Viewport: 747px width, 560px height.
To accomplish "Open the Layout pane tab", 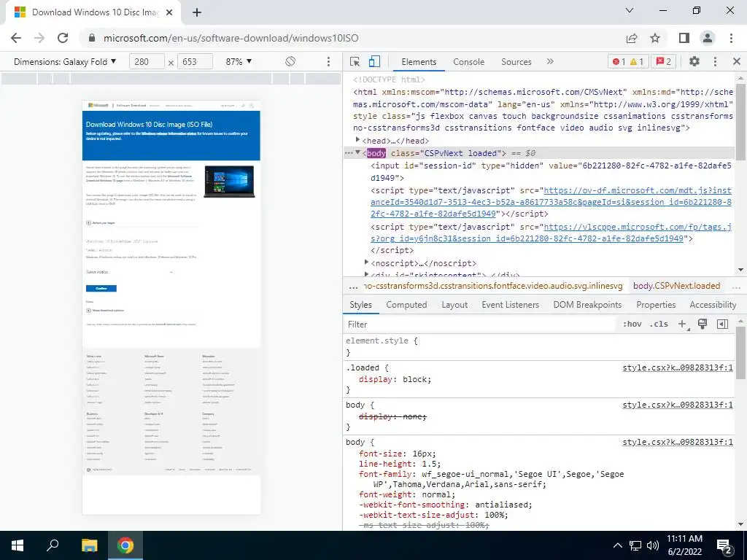I will point(454,305).
